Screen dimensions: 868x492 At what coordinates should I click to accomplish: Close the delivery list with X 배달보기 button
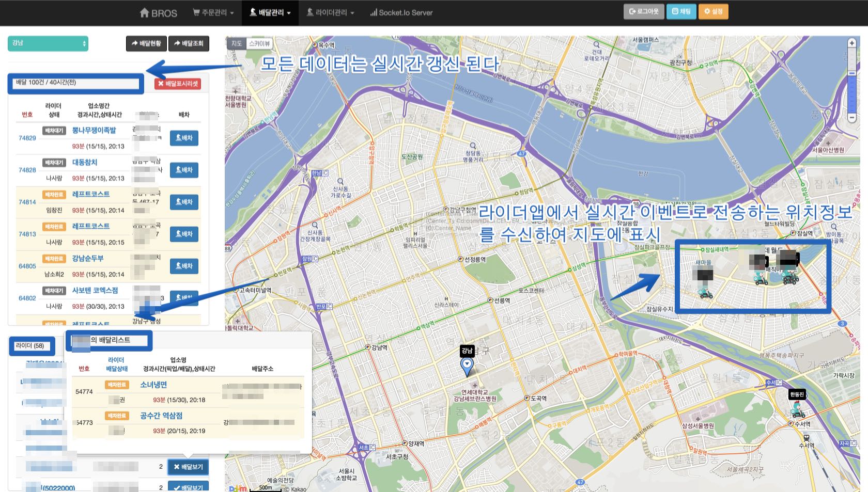(x=188, y=467)
